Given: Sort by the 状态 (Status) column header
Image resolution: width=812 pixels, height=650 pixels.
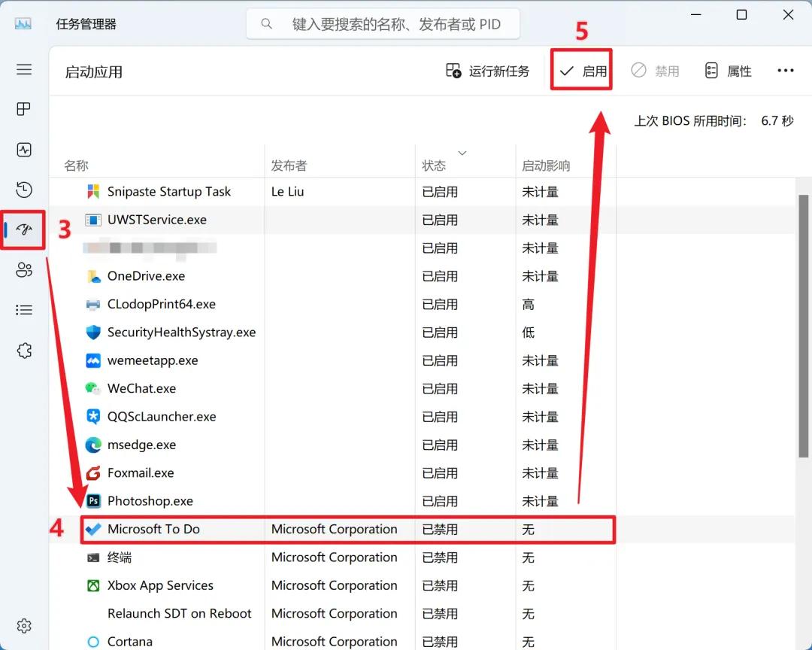Looking at the screenshot, I should 434,166.
